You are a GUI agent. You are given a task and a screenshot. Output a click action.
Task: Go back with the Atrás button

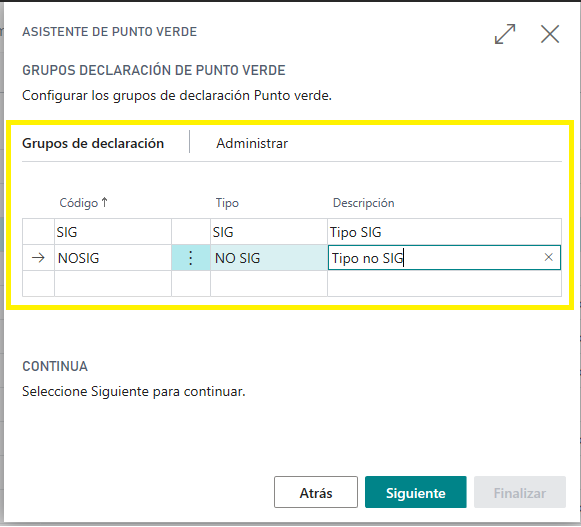316,492
